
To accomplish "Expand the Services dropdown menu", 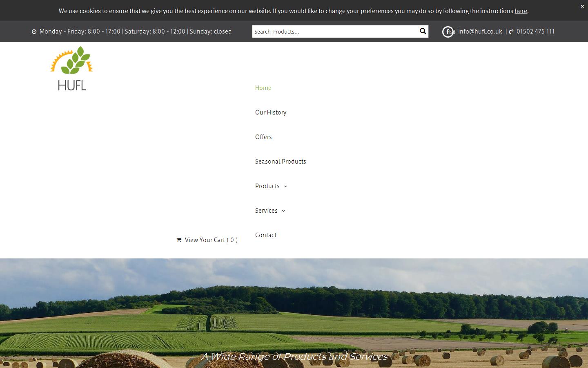I will coord(266,211).
